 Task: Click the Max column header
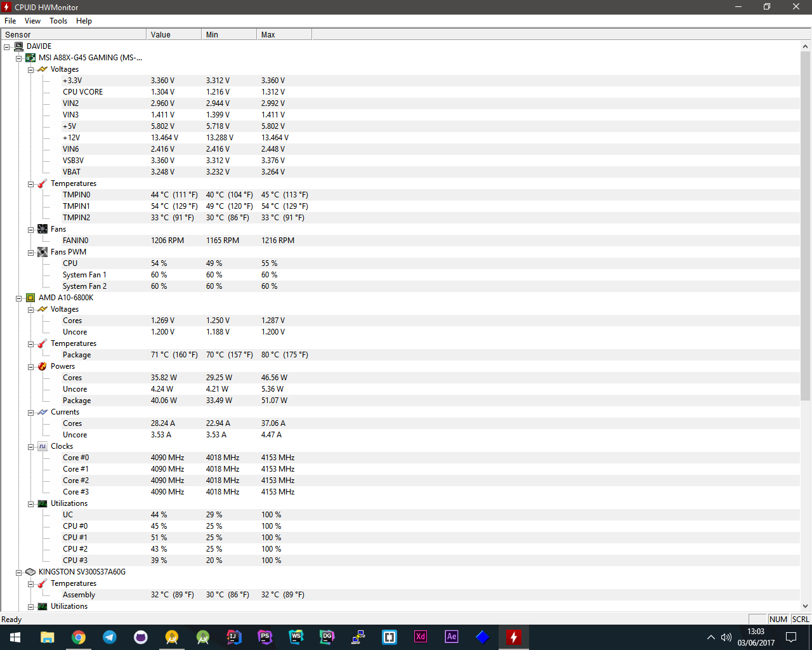point(284,35)
